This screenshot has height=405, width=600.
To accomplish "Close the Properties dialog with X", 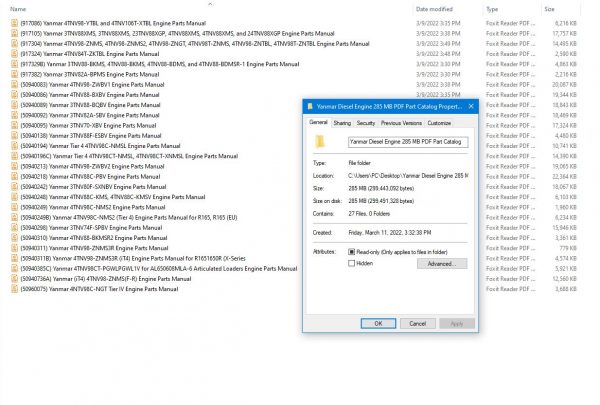I will [x=471, y=106].
